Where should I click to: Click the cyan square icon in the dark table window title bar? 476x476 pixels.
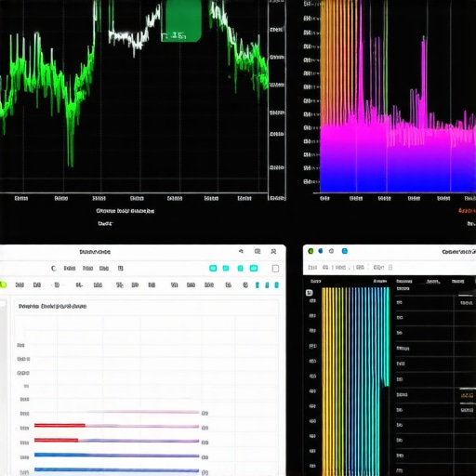tap(345, 251)
